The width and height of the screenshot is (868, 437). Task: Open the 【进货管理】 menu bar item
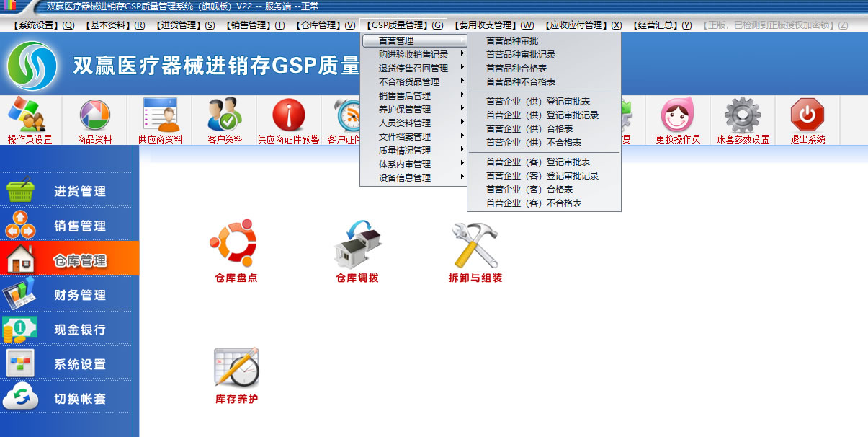pos(184,25)
